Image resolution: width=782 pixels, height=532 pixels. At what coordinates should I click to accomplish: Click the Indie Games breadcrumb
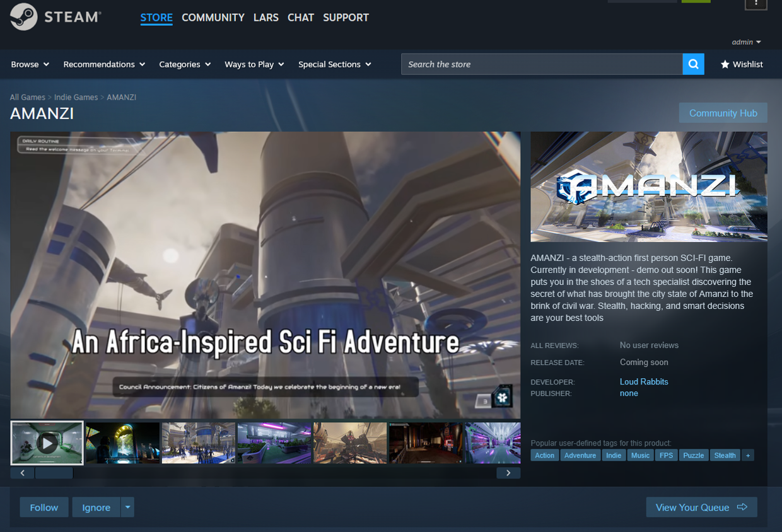[76, 97]
